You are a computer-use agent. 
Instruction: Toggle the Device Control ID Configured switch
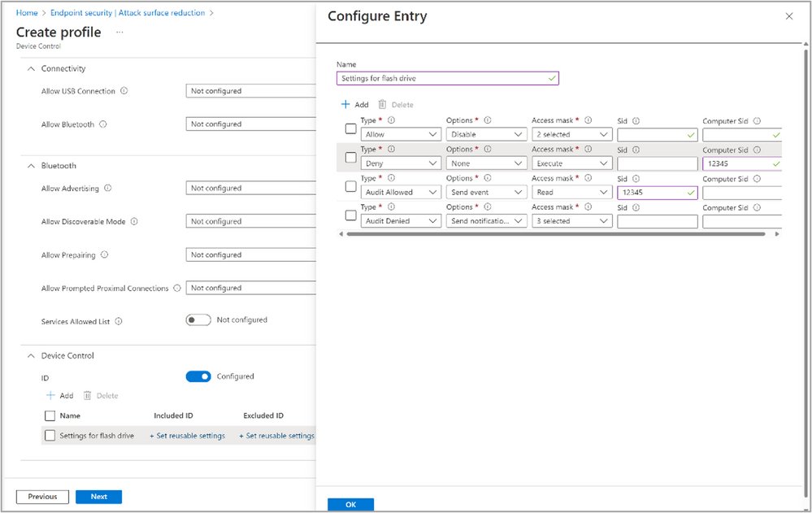(198, 376)
